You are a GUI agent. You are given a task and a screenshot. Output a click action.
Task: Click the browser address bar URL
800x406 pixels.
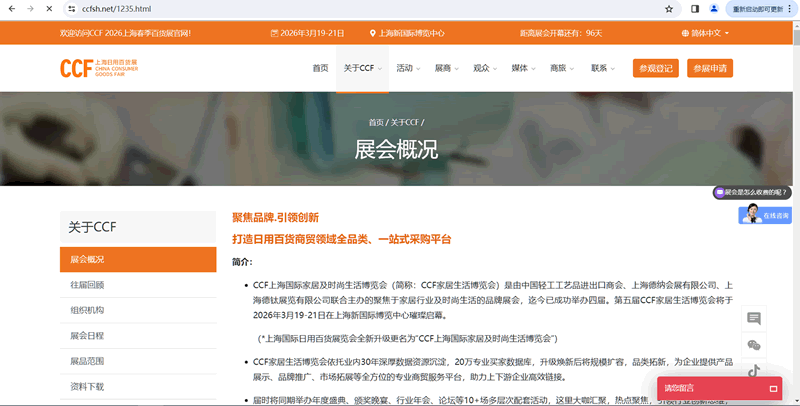click(x=116, y=8)
